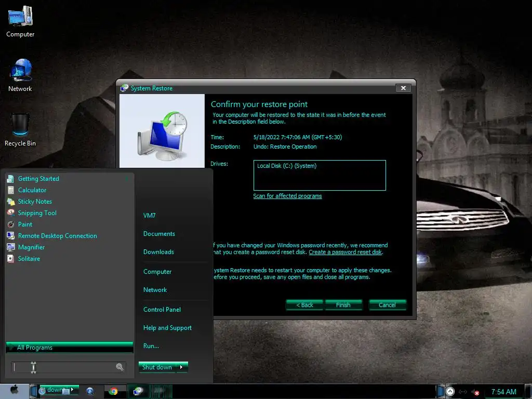
Task: Open Computer from Start menu
Action: pos(157,272)
